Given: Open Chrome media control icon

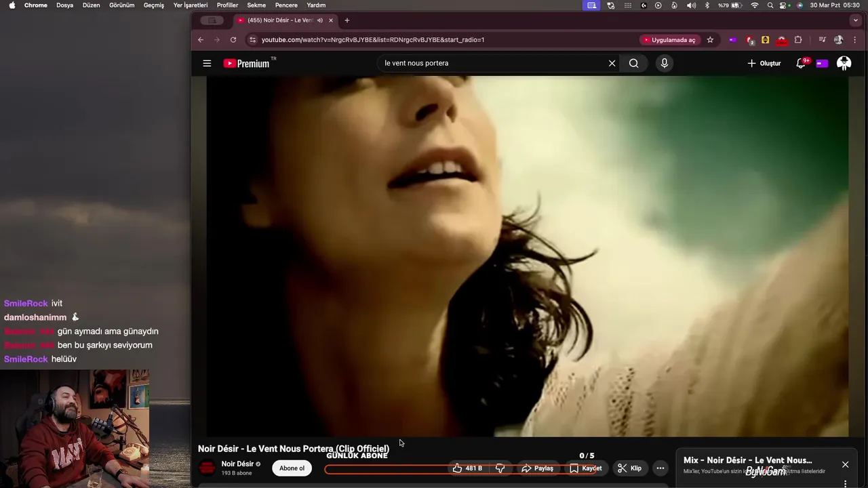Looking at the screenshot, I should (822, 40).
